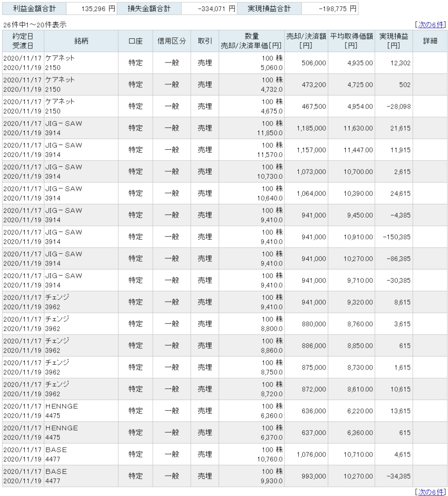448x496 pixels.
Task: Select unit price 5,060.0
Action: (x=271, y=68)
